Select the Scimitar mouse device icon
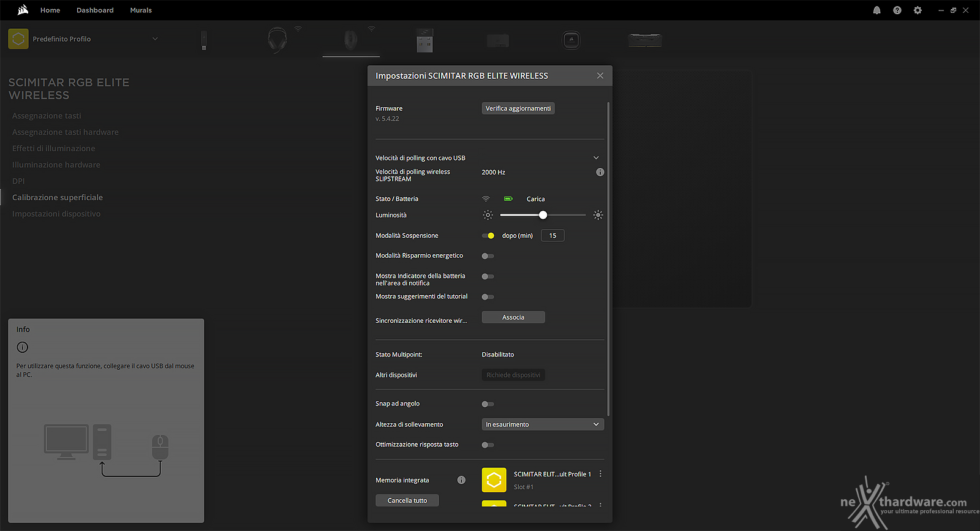Viewport: 980px width, 531px height. click(350, 40)
